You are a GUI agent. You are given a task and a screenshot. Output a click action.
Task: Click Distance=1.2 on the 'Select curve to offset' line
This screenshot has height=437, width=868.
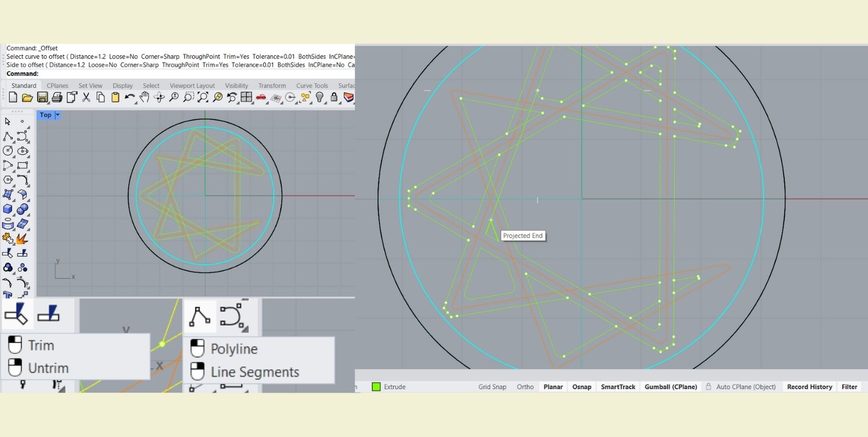pyautogui.click(x=87, y=57)
